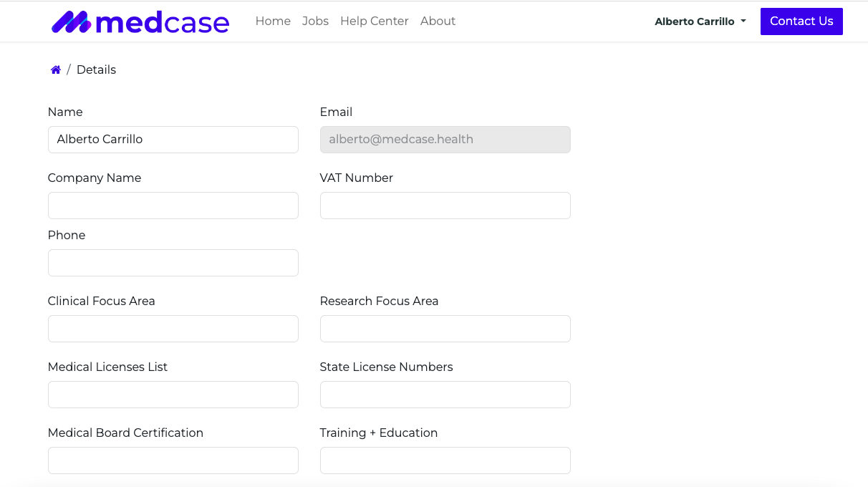
Task: Open the Jobs navigation link
Action: 315,21
